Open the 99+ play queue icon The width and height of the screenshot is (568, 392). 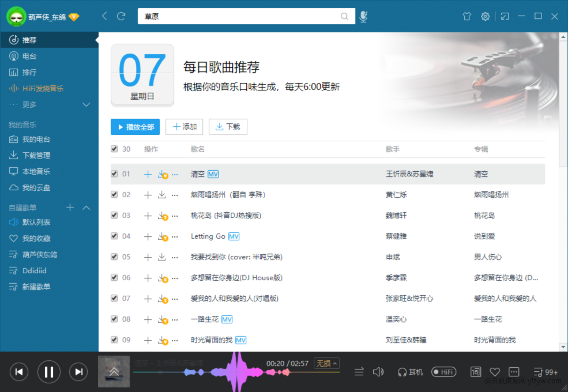point(546,372)
